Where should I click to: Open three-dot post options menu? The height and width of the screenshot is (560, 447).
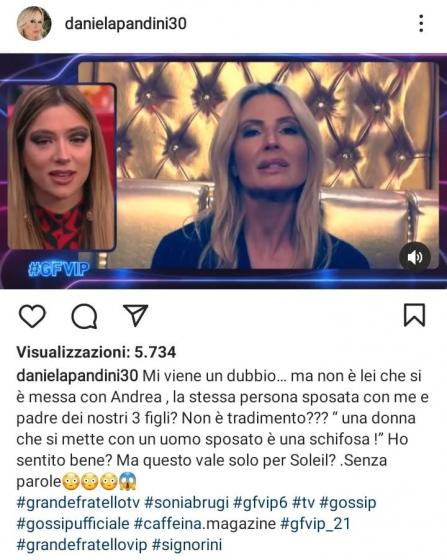click(x=421, y=24)
